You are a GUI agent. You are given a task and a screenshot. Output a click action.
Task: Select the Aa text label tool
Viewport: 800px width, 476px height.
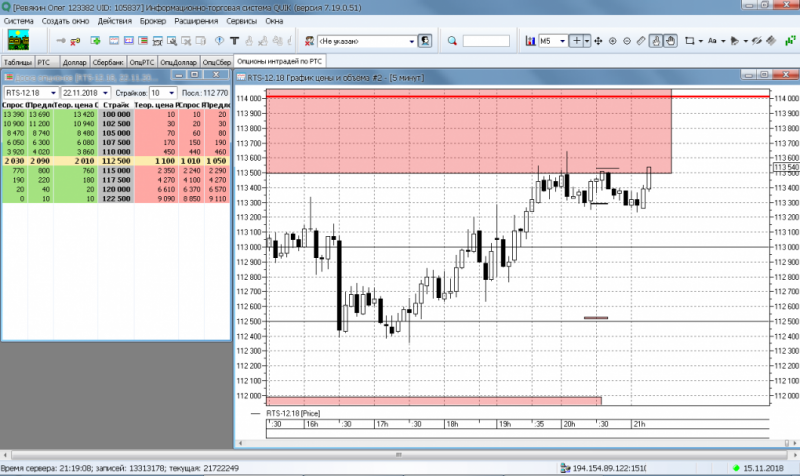tap(712, 41)
